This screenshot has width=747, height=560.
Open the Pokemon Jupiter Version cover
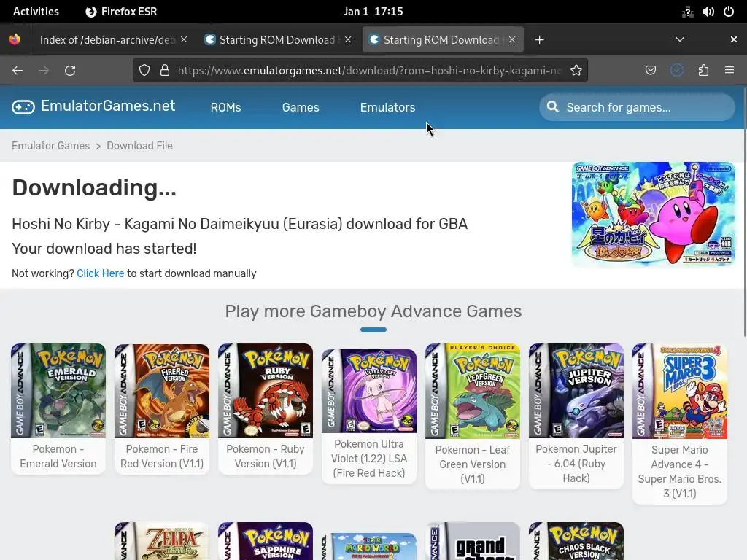(576, 391)
